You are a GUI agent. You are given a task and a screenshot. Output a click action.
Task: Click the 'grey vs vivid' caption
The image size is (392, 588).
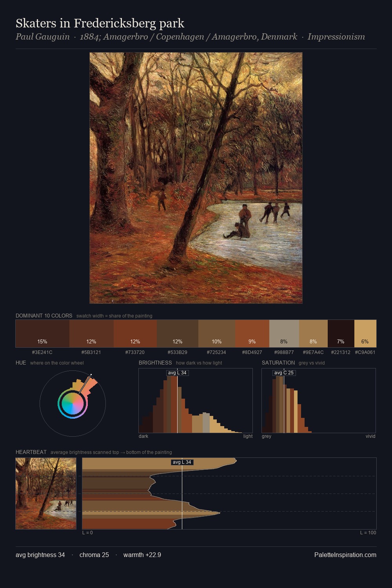coord(312,363)
